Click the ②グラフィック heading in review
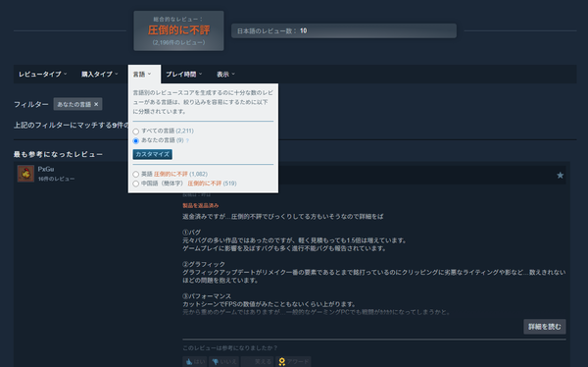Image resolution: width=588 pixels, height=367 pixels. tap(204, 264)
